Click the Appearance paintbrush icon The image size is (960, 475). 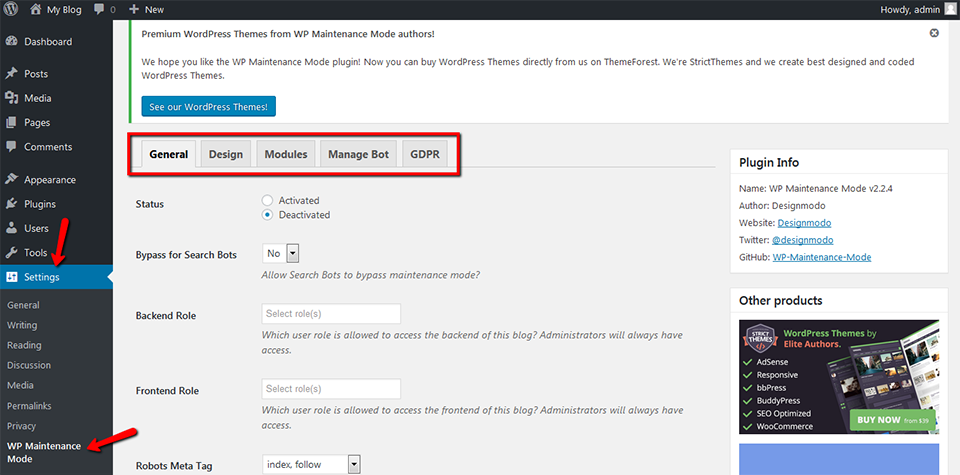click(11, 180)
